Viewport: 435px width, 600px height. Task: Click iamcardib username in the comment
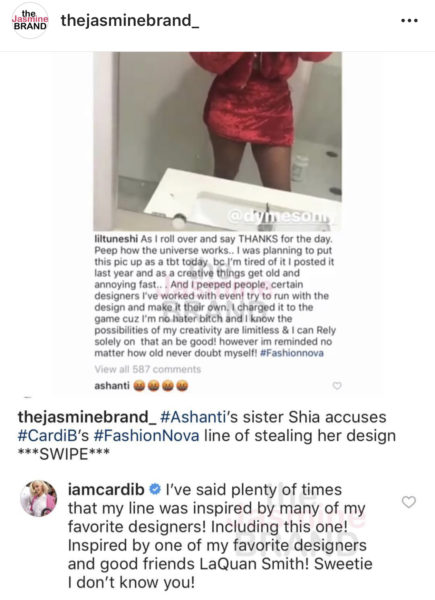(x=106, y=490)
